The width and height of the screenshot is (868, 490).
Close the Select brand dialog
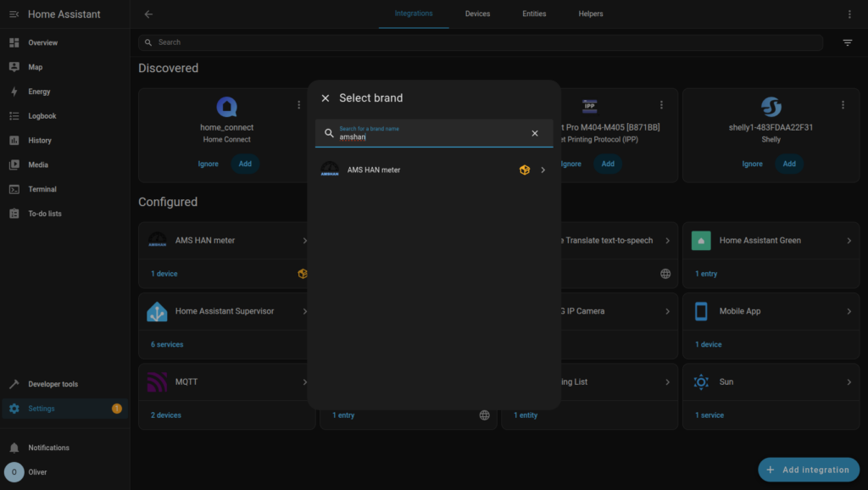(325, 98)
